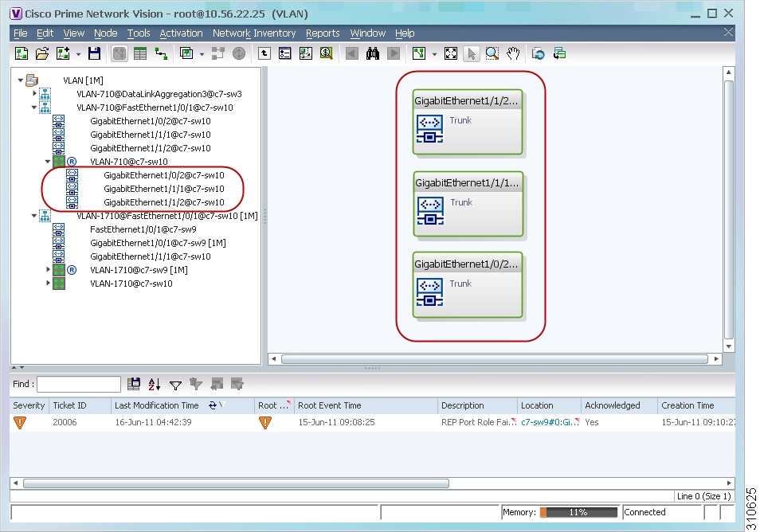Select the Pan hand tool
The width and height of the screenshot is (760, 532).
(x=513, y=53)
